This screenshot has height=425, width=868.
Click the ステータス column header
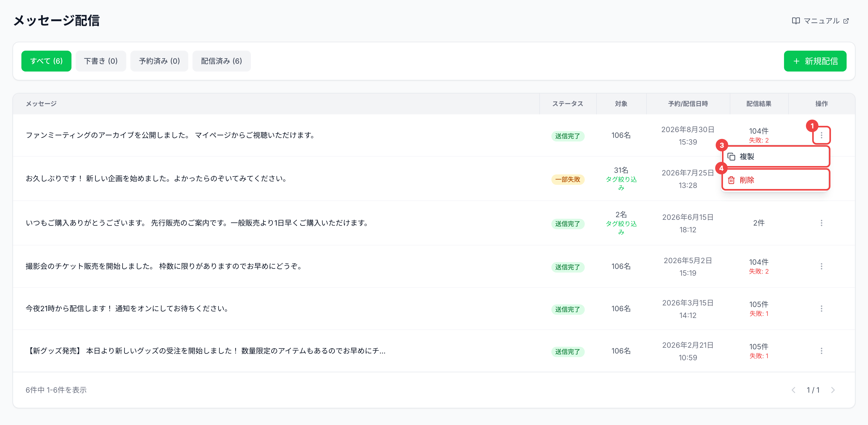click(568, 104)
